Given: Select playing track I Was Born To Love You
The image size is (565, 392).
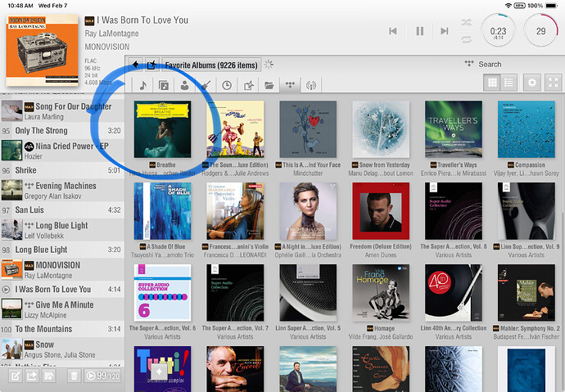Looking at the screenshot, I should point(62,289).
